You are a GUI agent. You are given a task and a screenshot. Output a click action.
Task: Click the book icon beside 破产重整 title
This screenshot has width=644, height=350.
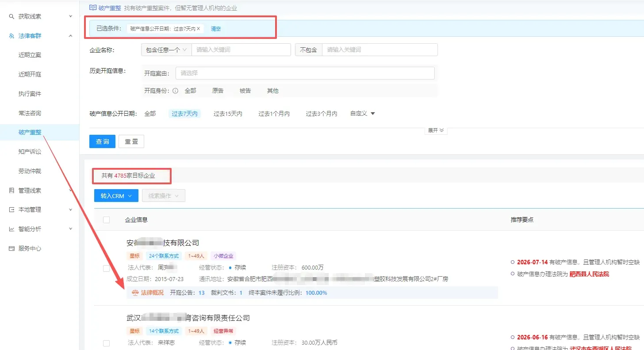pyautogui.click(x=93, y=8)
